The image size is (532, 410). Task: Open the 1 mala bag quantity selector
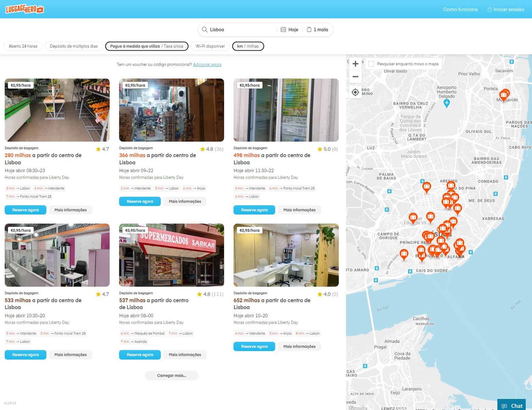click(x=320, y=29)
